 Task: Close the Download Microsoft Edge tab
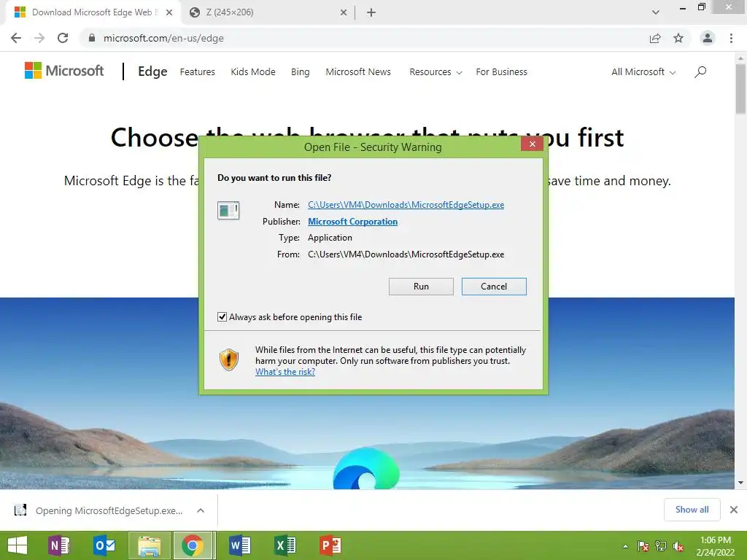pos(169,12)
